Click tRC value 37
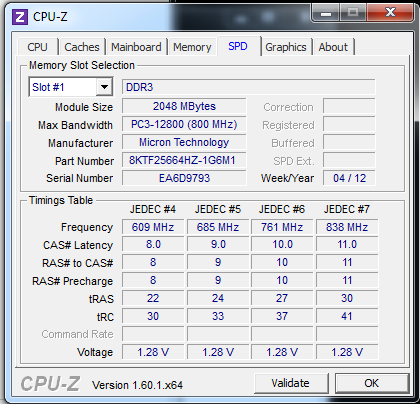This screenshot has height=404, width=420. pyautogui.click(x=282, y=316)
